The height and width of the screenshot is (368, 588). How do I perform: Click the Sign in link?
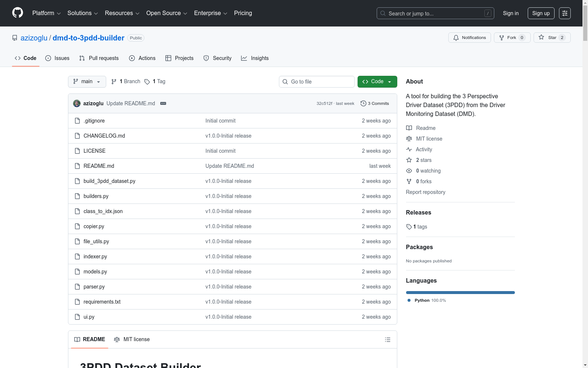point(511,13)
